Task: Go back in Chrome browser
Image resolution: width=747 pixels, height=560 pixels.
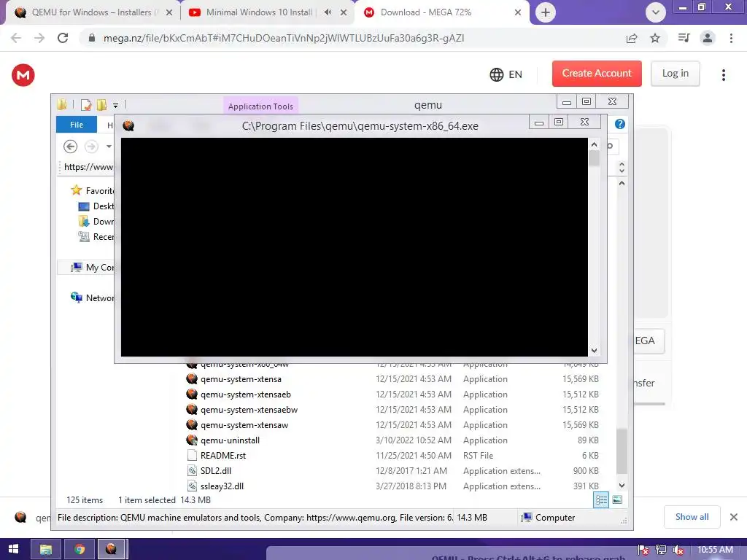Action: pos(16,38)
